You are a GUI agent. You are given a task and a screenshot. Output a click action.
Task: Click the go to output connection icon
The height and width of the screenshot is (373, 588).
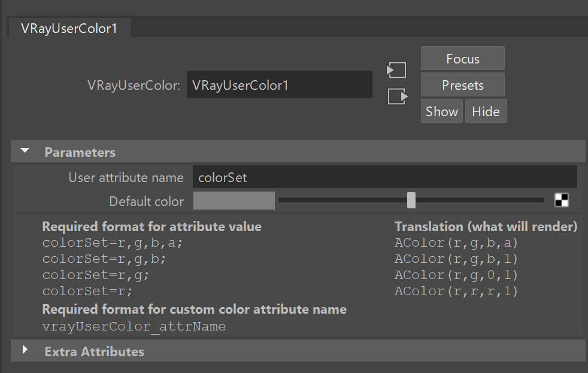click(x=398, y=96)
